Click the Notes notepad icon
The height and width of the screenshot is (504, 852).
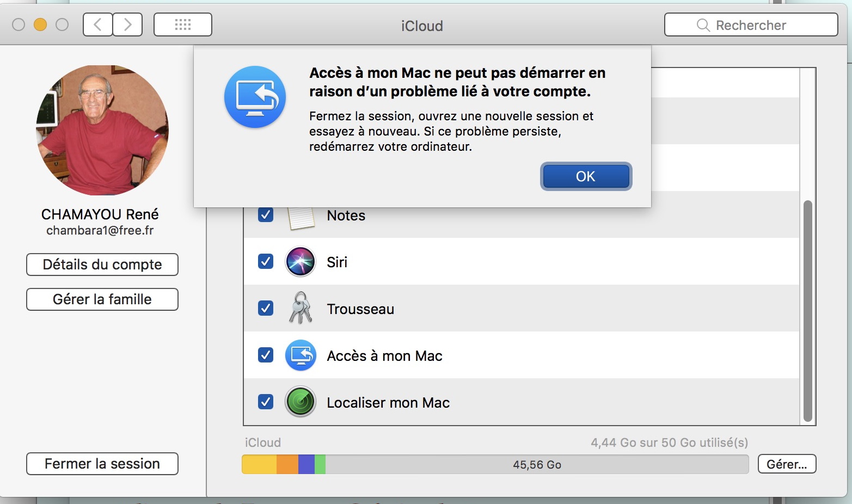(301, 218)
